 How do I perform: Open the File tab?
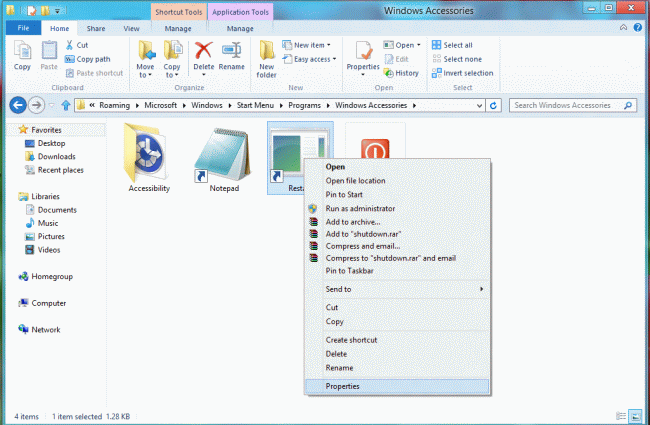pos(23,28)
